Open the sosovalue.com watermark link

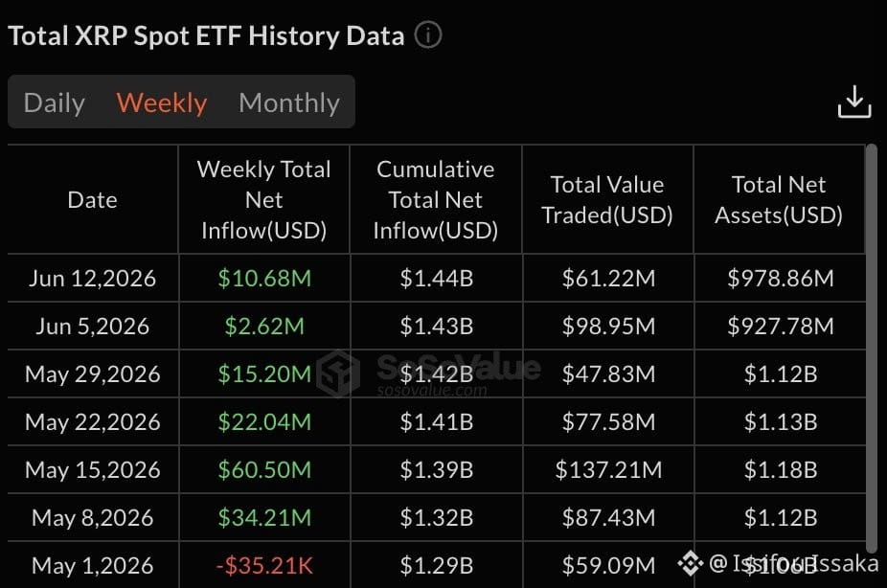point(432,390)
